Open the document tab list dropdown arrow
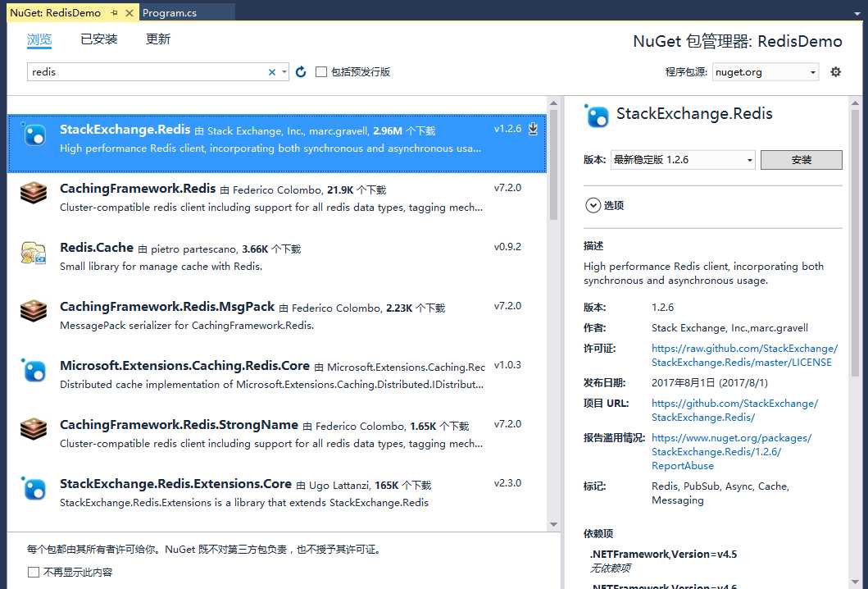Image resolution: width=868 pixels, height=589 pixels. pos(857,13)
